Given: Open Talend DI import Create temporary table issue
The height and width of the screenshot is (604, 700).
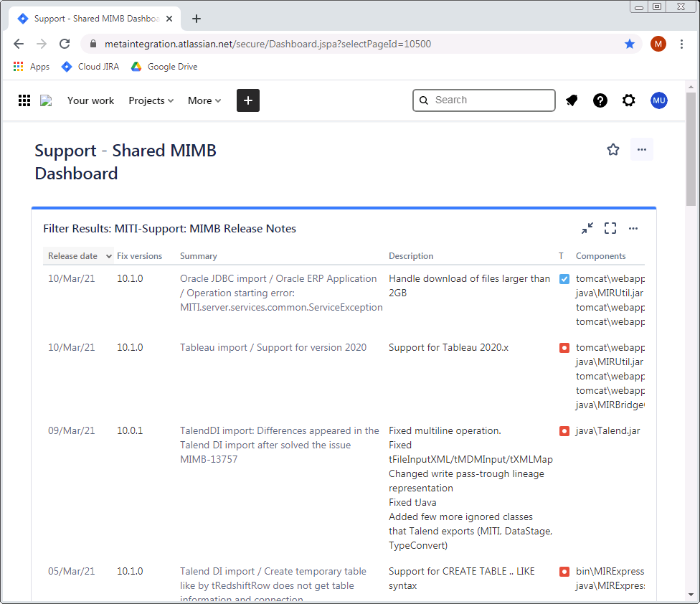Looking at the screenshot, I should (273, 585).
